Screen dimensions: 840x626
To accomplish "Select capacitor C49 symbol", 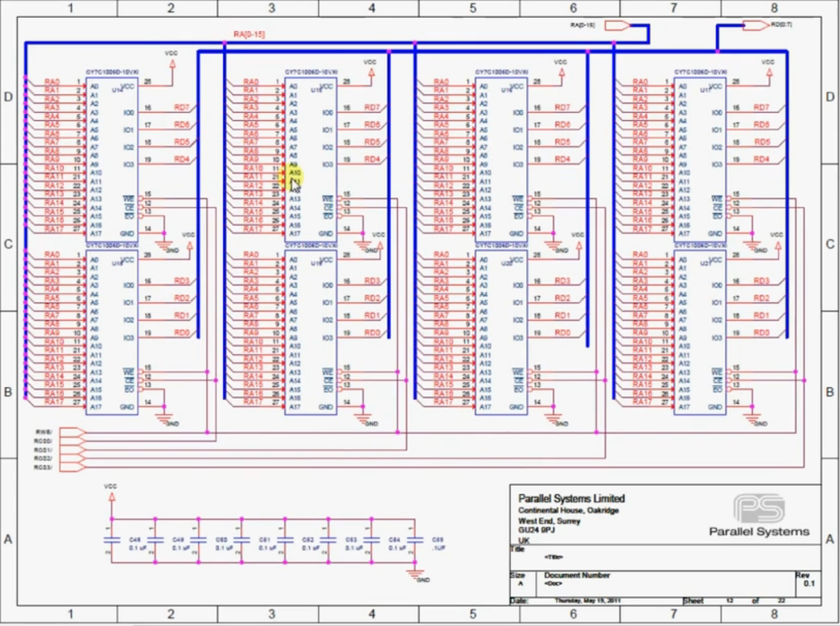I will tap(155, 540).
